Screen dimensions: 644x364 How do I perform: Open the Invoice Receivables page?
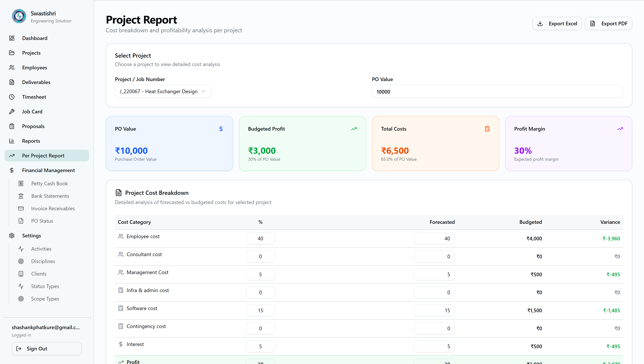[x=53, y=208]
